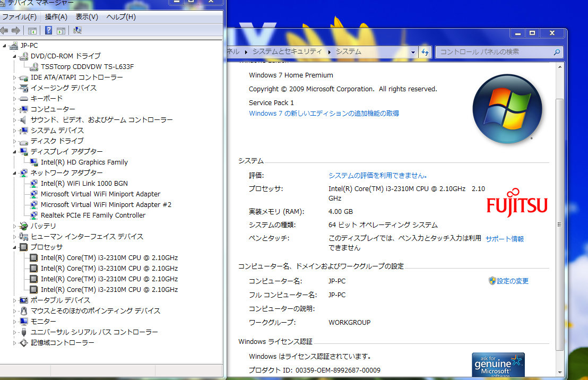Click the scroll up arrow in System window

(x=559, y=67)
